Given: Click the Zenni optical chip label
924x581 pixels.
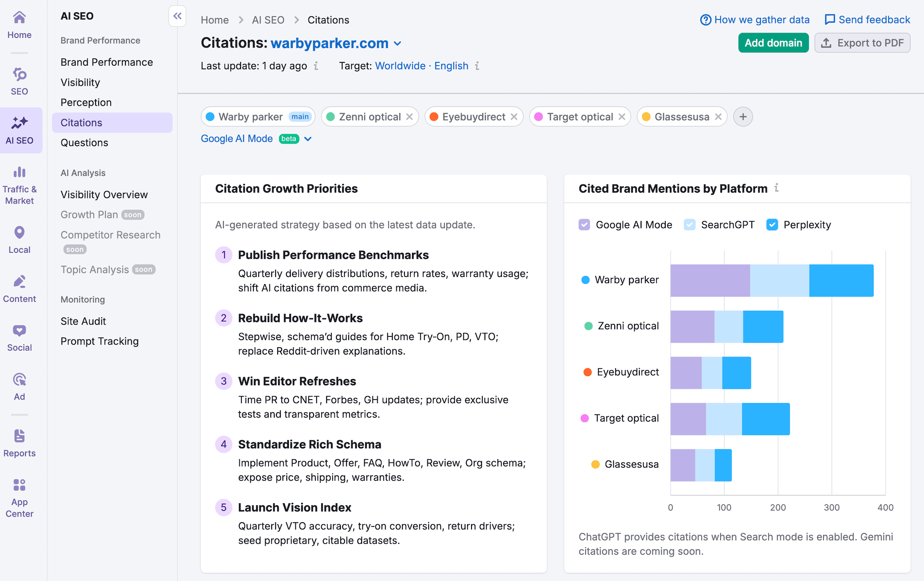Looking at the screenshot, I should 370,117.
